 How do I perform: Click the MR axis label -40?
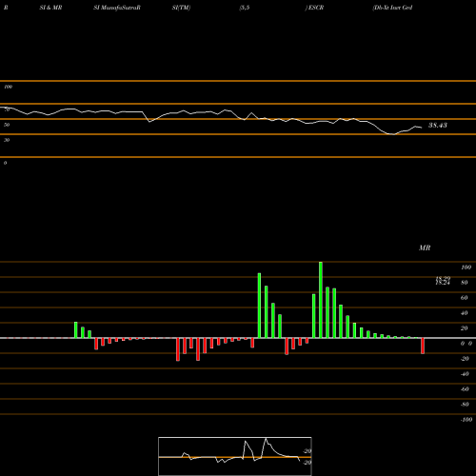click(x=465, y=374)
